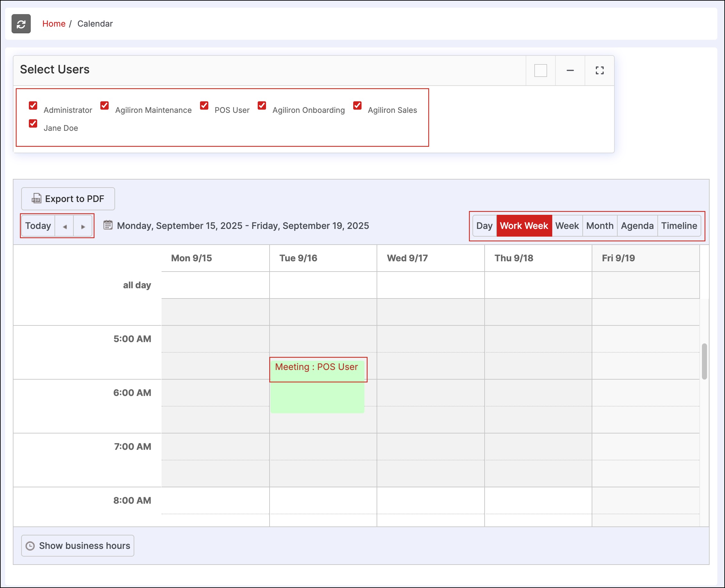Viewport: 725px width, 588px height.
Task: Open the Agenda view tab
Action: point(637,226)
